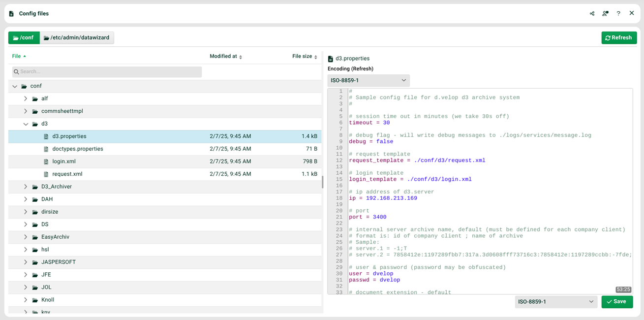Click the file icon of doctypes.properties
The image size is (644, 320).
coord(46,149)
